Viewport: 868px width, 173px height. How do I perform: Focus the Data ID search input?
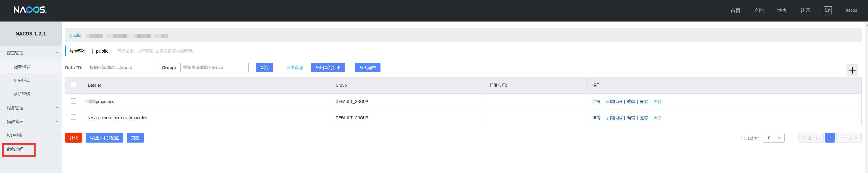click(121, 67)
